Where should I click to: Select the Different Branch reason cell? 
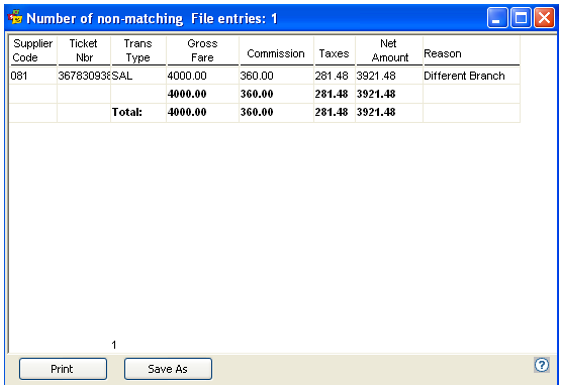472,76
